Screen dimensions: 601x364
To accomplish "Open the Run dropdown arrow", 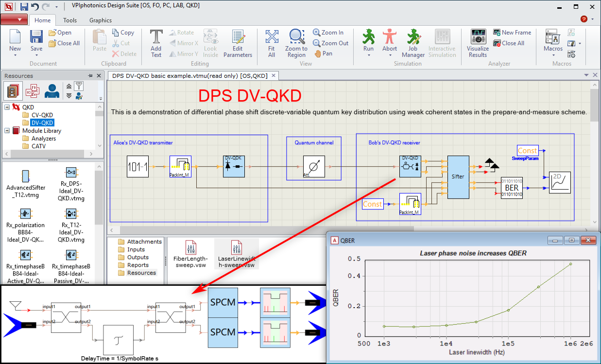I will tap(369, 55).
